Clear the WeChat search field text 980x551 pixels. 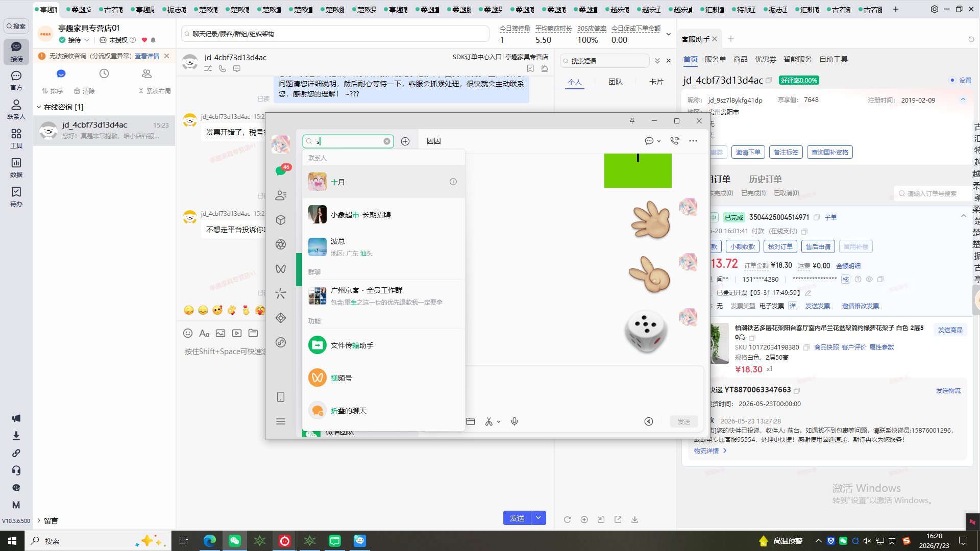tap(387, 141)
